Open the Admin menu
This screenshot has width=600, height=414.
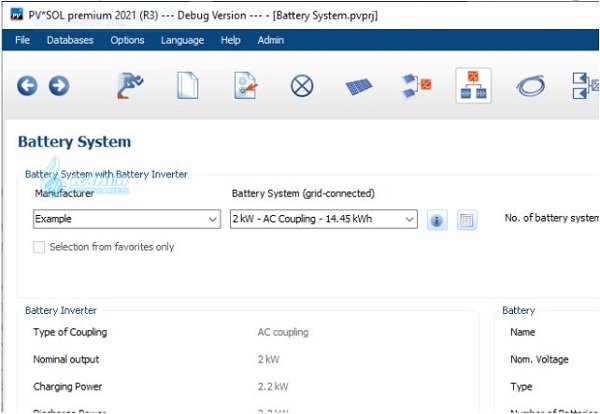click(x=271, y=40)
